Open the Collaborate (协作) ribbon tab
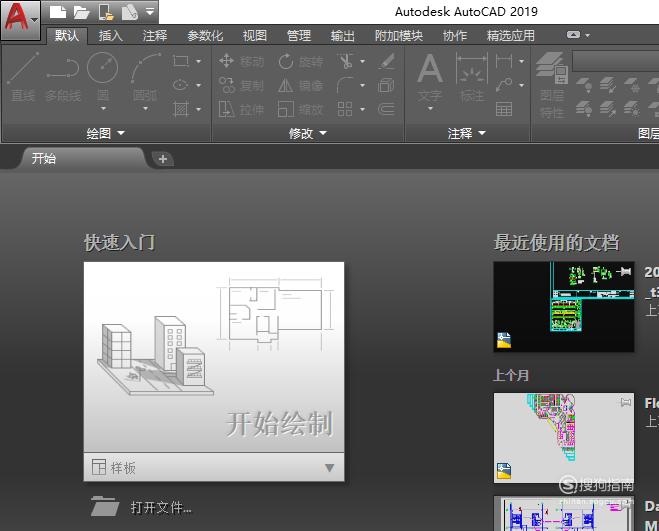 pos(455,36)
